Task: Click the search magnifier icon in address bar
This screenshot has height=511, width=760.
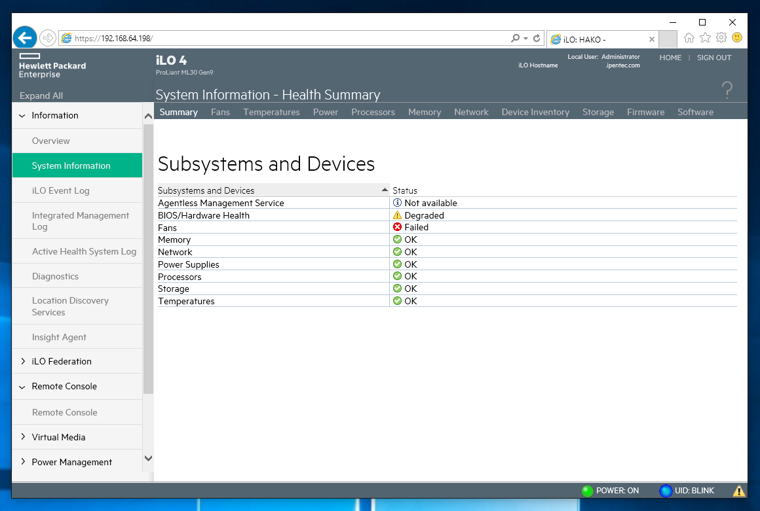Action: tap(515, 38)
